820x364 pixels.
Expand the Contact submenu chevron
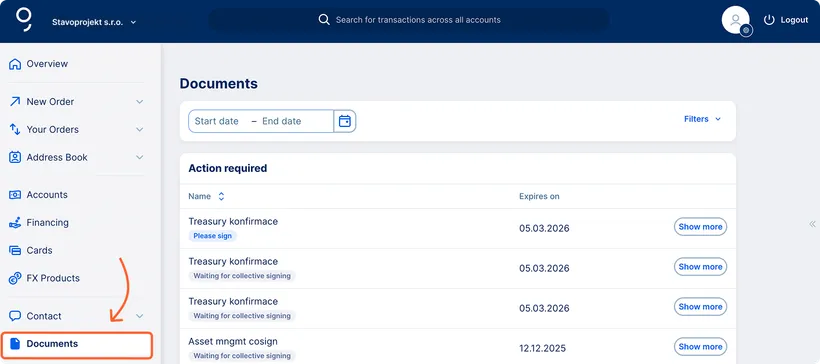(140, 316)
